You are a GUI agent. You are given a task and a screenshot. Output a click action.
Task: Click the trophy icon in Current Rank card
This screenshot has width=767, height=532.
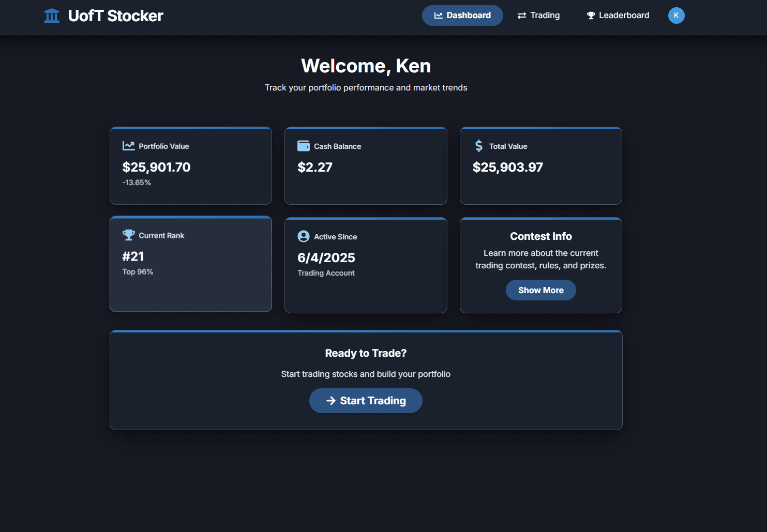[128, 235]
